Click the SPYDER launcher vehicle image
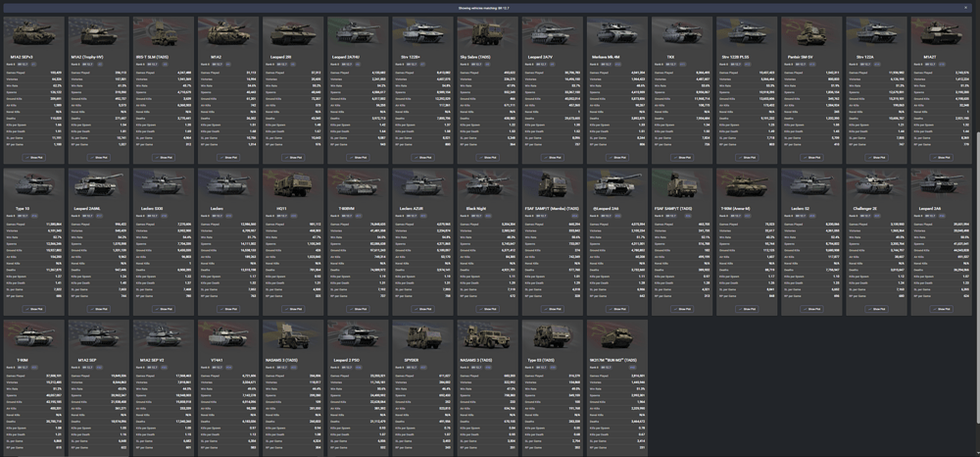 point(421,336)
